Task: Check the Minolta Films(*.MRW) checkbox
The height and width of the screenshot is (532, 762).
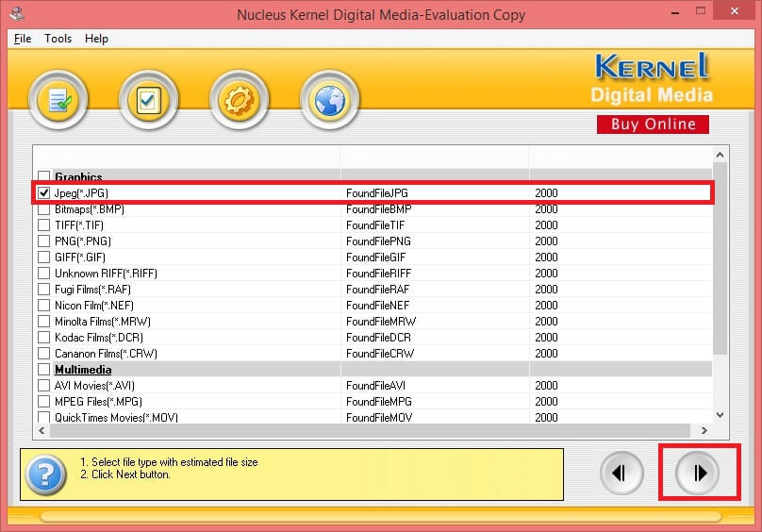Action: [x=43, y=322]
